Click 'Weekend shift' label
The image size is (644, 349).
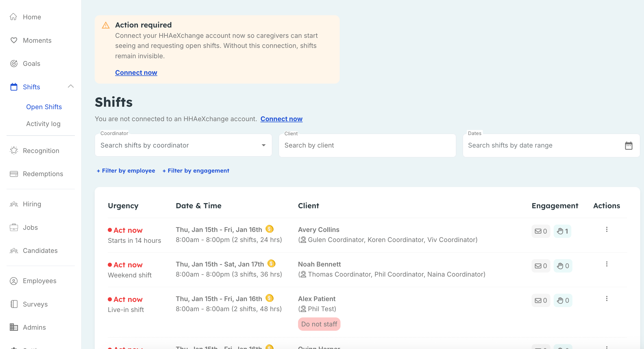pyautogui.click(x=130, y=275)
